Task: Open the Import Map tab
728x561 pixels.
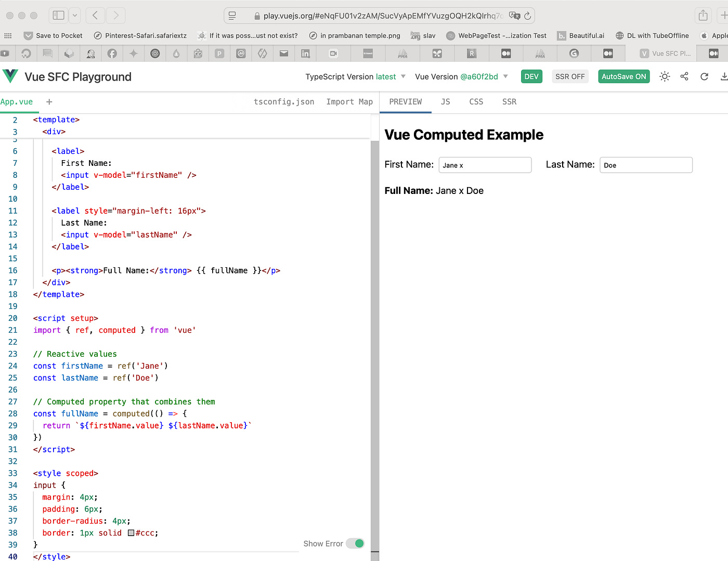Action: (349, 101)
